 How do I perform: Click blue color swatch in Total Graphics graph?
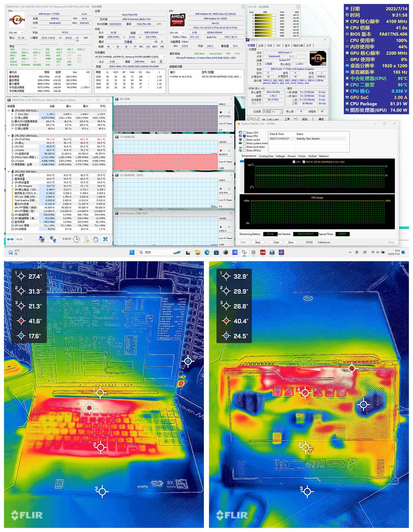[x=221, y=227]
